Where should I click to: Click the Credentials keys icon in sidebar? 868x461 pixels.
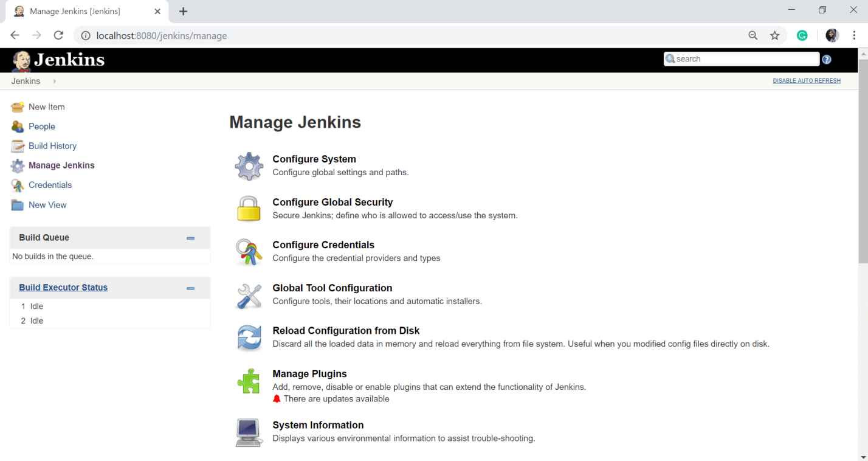coord(18,185)
